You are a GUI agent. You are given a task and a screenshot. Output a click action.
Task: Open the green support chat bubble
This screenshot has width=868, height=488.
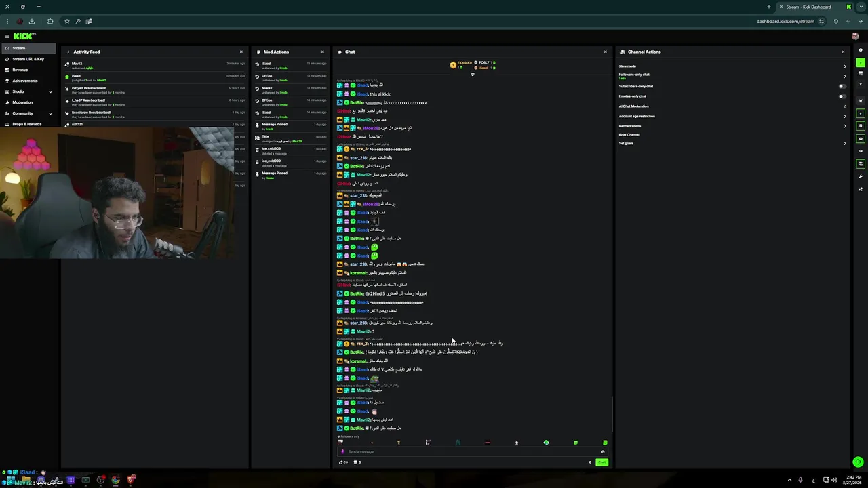[858, 462]
